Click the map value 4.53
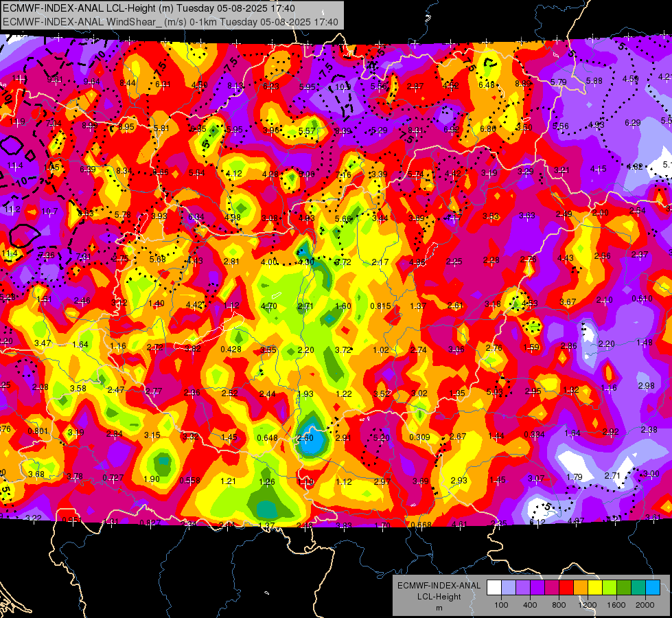672x618 pixels. [x=530, y=304]
